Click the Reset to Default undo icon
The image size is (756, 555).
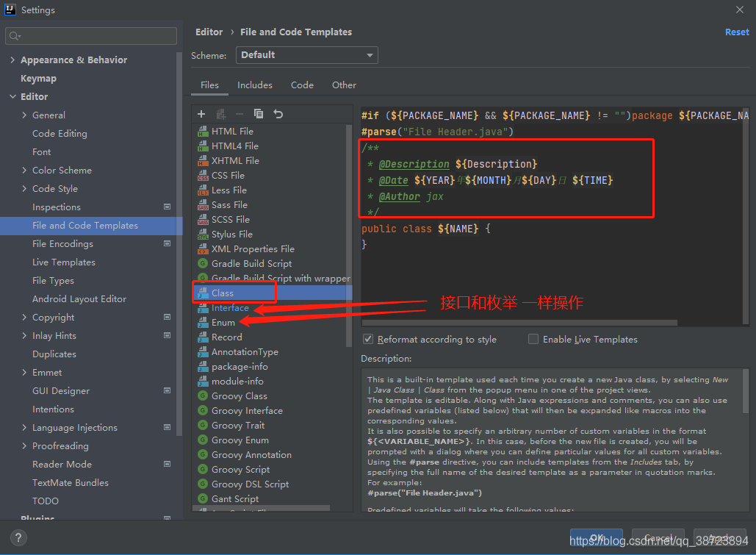point(278,114)
